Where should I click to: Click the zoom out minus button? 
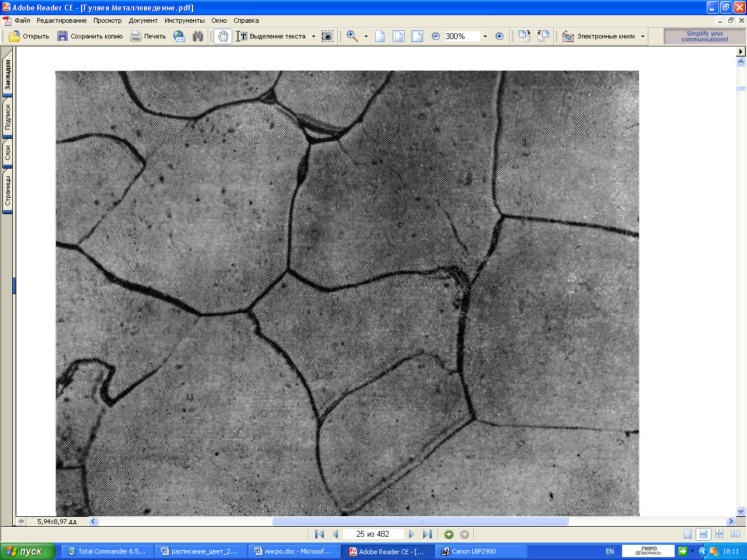coord(435,36)
